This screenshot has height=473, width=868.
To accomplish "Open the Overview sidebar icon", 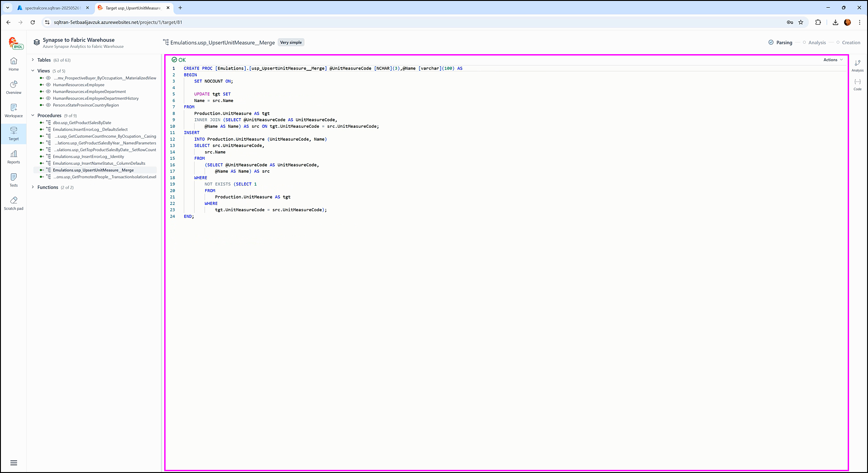I will 14,87.
